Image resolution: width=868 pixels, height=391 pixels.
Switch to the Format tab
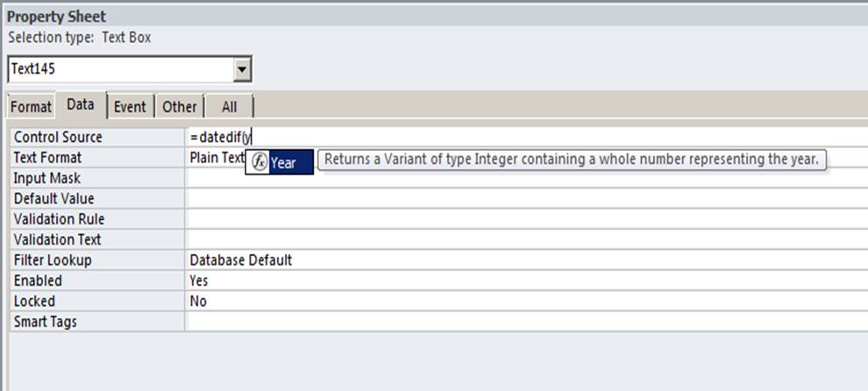[31, 106]
